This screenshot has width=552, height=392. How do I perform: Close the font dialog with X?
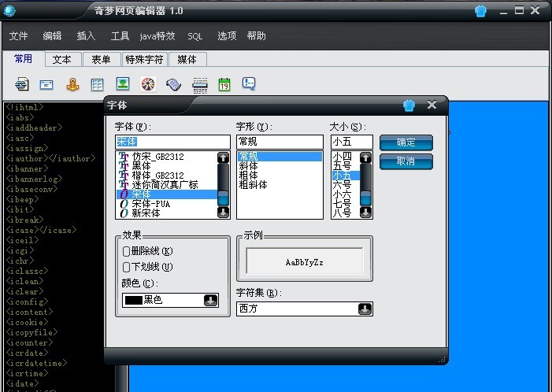point(432,105)
